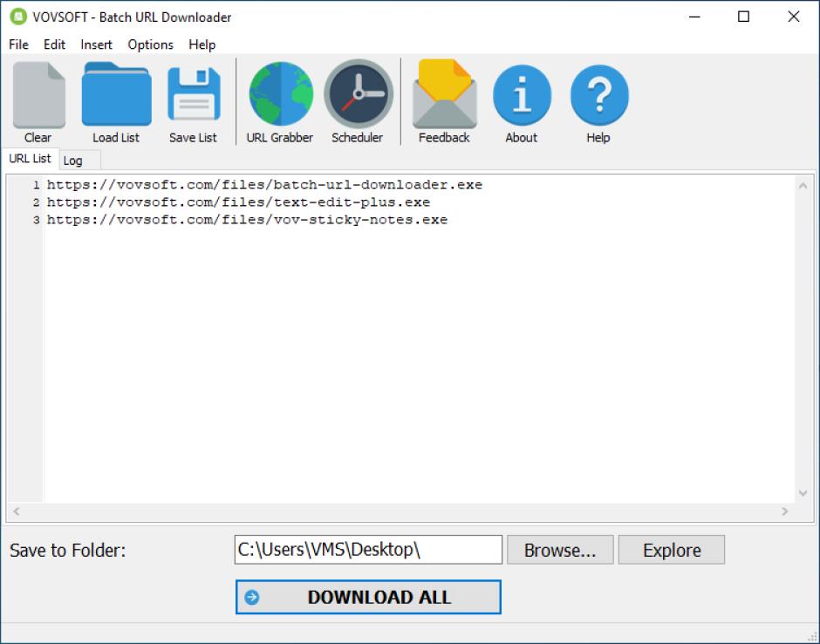Select the URL List tab

coord(30,158)
